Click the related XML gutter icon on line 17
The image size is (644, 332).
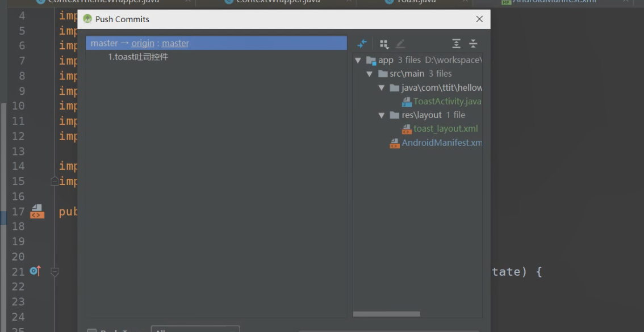(x=37, y=211)
